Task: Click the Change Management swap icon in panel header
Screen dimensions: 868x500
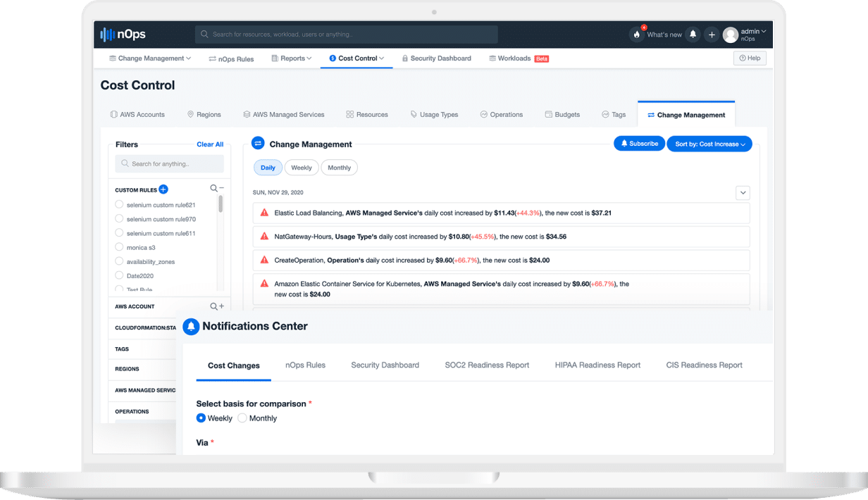Action: coord(258,144)
